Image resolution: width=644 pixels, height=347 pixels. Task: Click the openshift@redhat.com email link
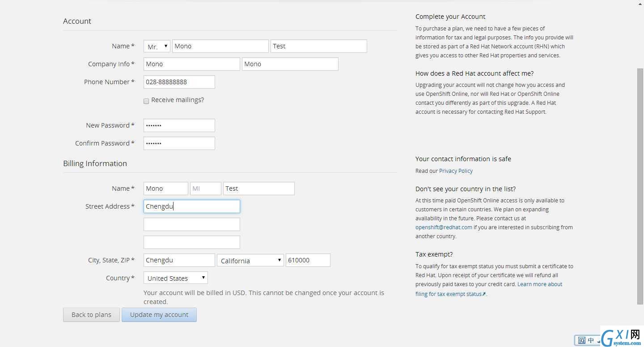pyautogui.click(x=444, y=227)
